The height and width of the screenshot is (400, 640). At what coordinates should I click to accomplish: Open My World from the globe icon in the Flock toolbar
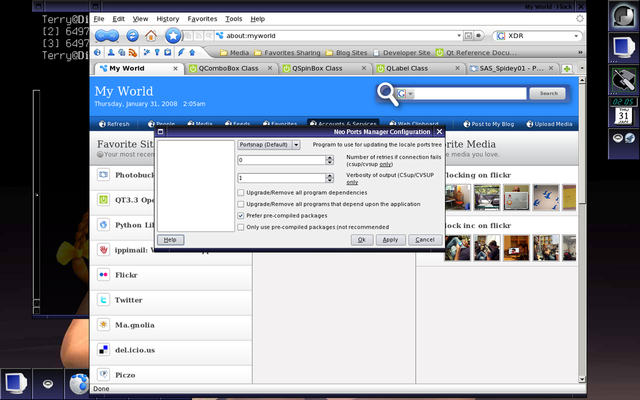(x=97, y=52)
